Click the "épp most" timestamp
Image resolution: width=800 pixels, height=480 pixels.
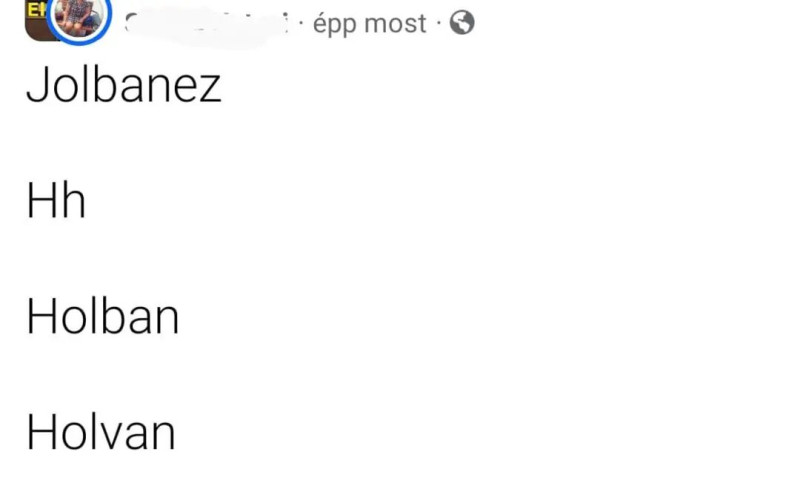370,24
